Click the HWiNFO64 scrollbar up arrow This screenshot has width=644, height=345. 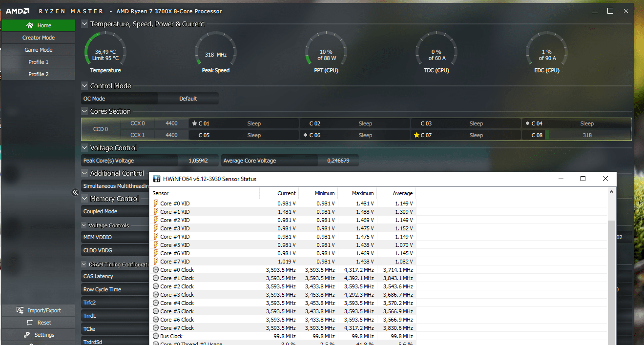tap(612, 193)
